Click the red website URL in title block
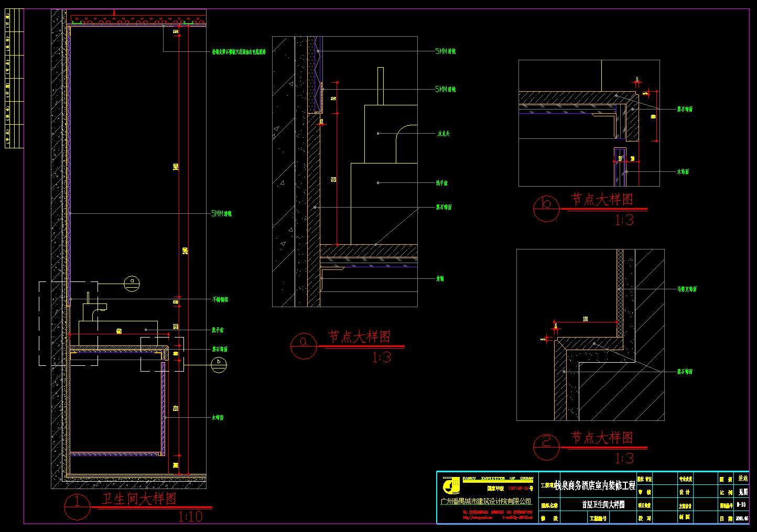 point(477,517)
